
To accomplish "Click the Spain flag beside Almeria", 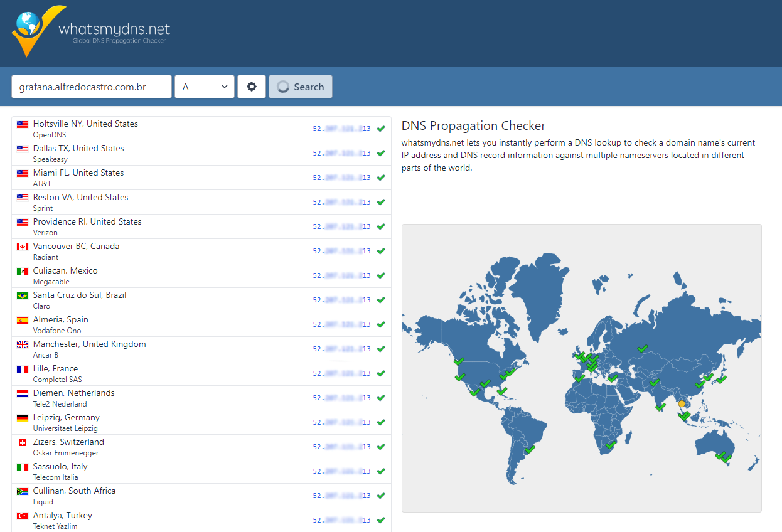I will click(23, 320).
